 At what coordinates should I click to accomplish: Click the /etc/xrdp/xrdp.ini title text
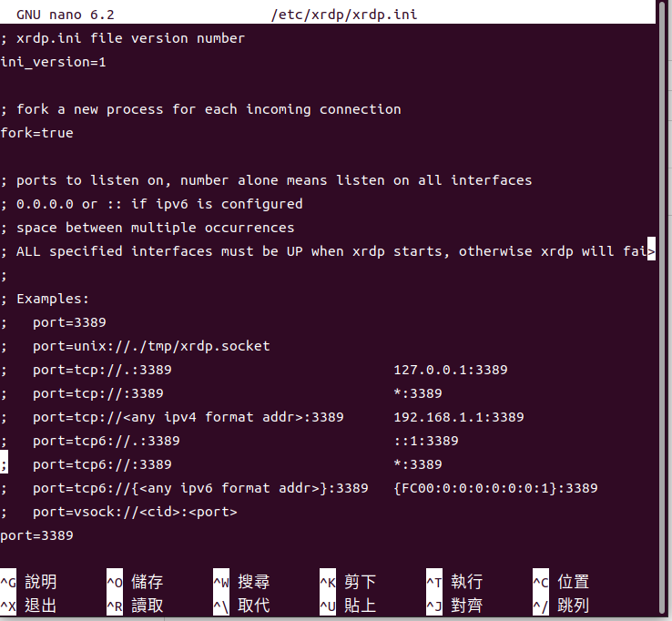point(343,15)
